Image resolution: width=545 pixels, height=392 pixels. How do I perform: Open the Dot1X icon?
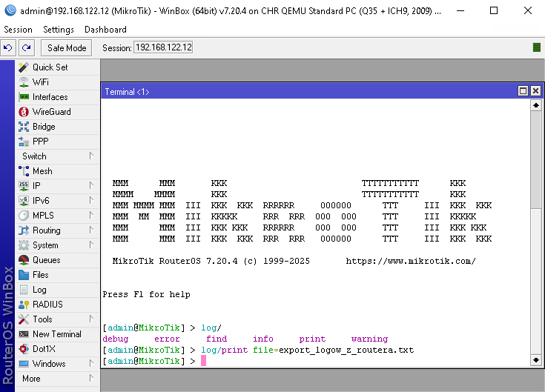24,349
